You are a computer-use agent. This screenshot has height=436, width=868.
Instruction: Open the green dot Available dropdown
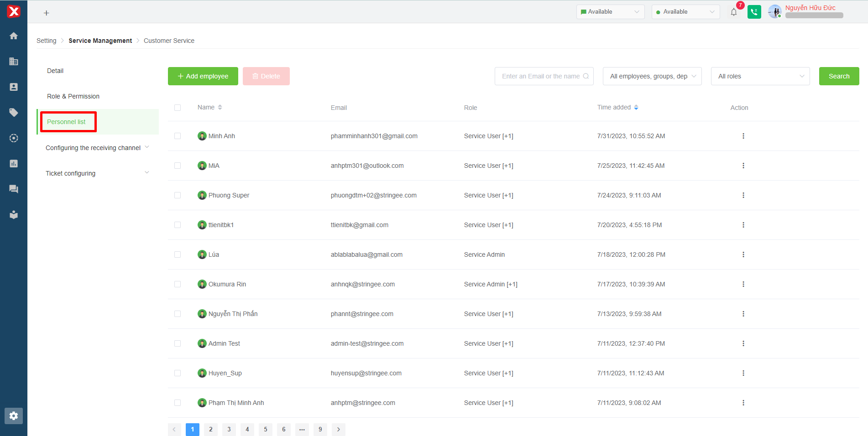(686, 12)
